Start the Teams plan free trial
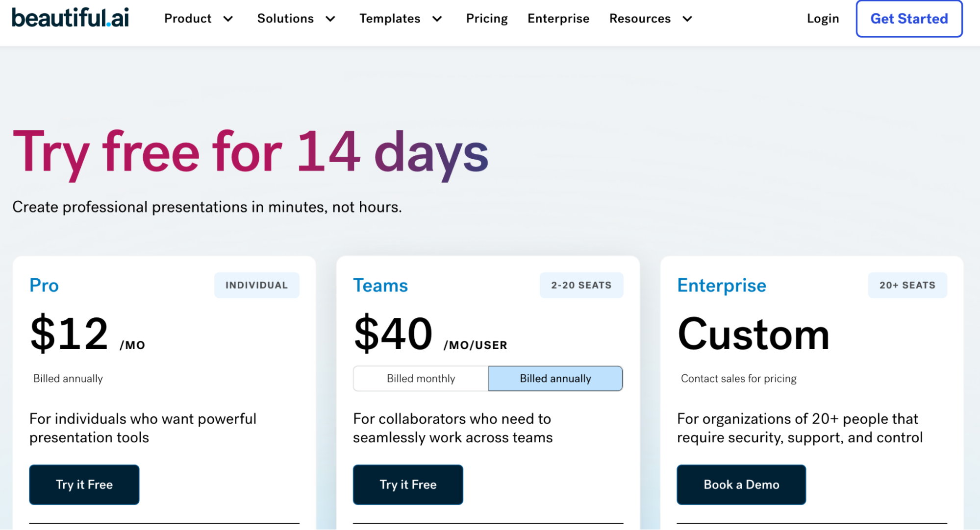This screenshot has width=980, height=530. click(408, 484)
